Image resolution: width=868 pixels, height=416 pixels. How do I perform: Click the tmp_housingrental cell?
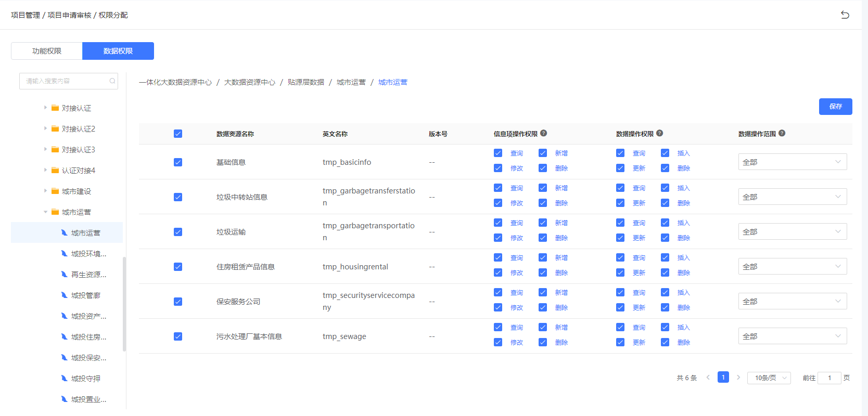[x=355, y=267]
